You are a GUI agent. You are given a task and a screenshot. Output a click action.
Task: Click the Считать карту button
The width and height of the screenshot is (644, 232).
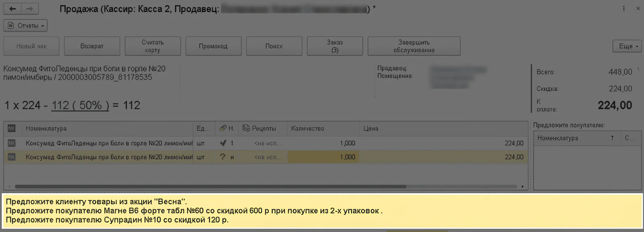153,46
